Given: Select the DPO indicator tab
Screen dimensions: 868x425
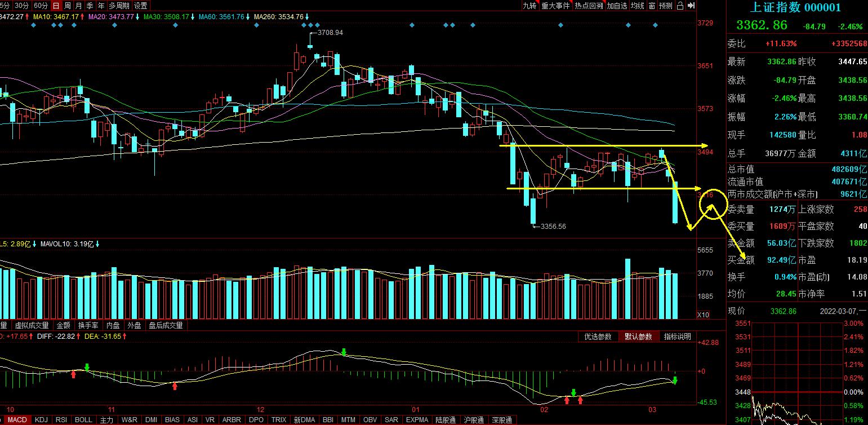Looking at the screenshot, I should click(256, 420).
